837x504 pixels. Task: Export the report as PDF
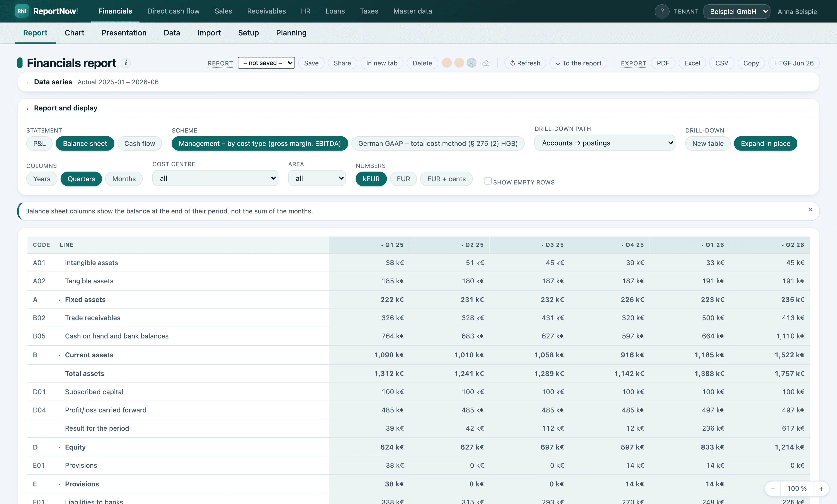coord(663,63)
